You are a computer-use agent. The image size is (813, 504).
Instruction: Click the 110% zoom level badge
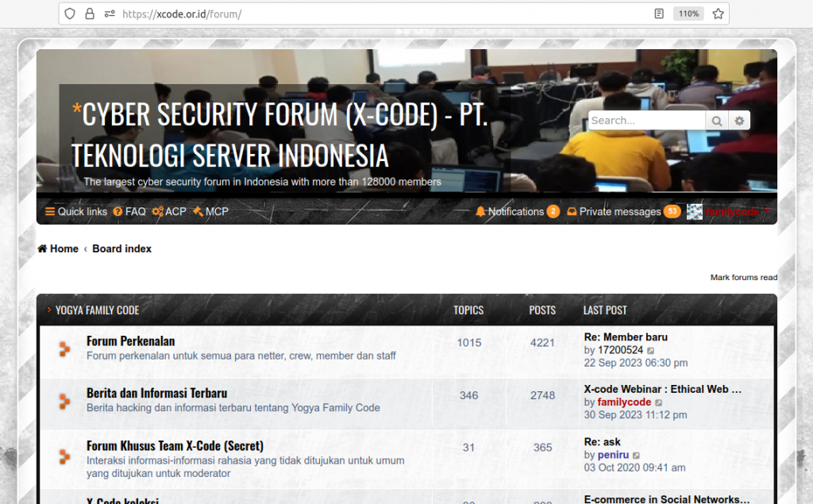click(688, 14)
